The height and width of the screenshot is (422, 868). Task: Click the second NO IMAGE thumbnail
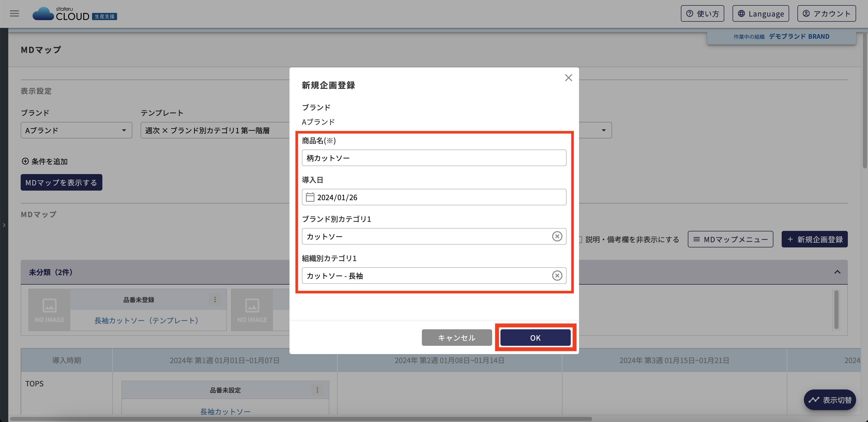point(252,310)
